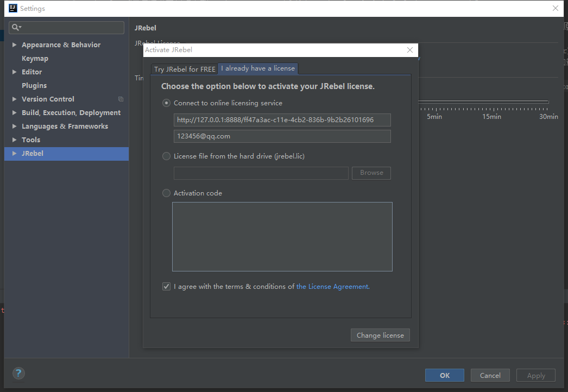Select Tools in settings tree
Viewport: 568px width, 392px height.
[31, 140]
